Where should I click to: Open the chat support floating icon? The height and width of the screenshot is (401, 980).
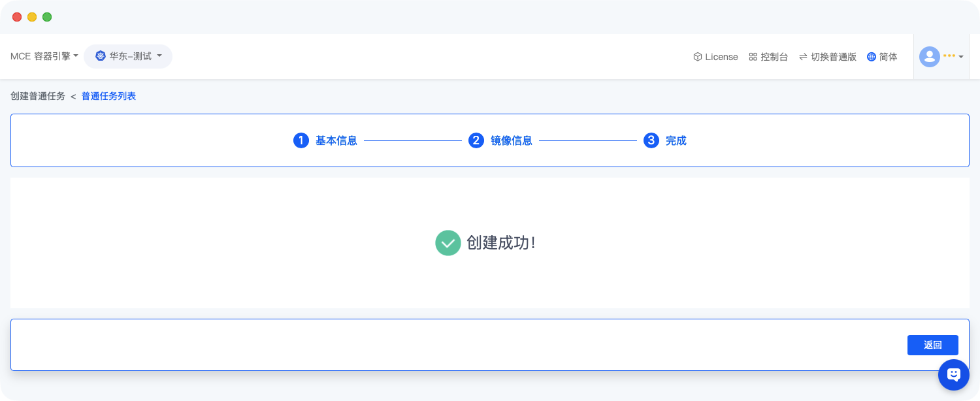pos(953,374)
